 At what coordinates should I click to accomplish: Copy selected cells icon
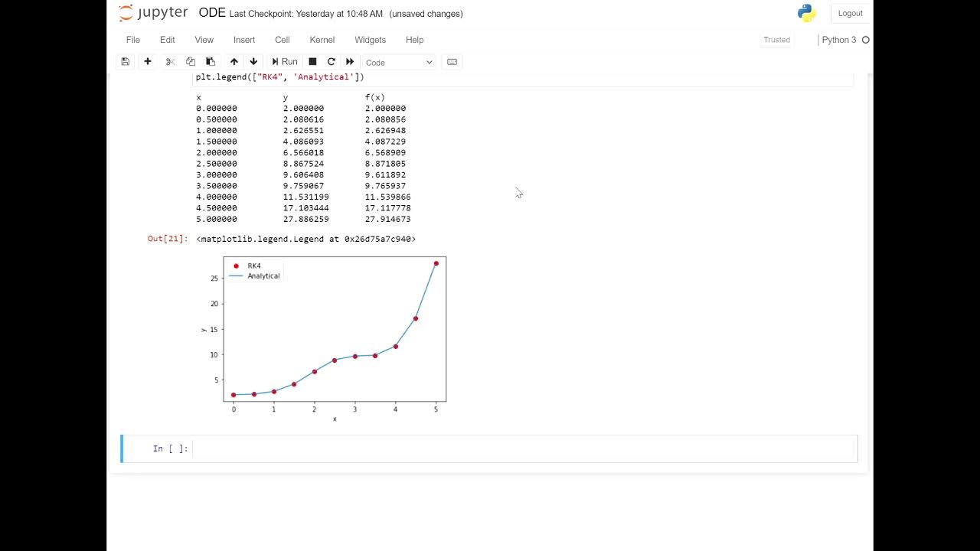(x=191, y=62)
